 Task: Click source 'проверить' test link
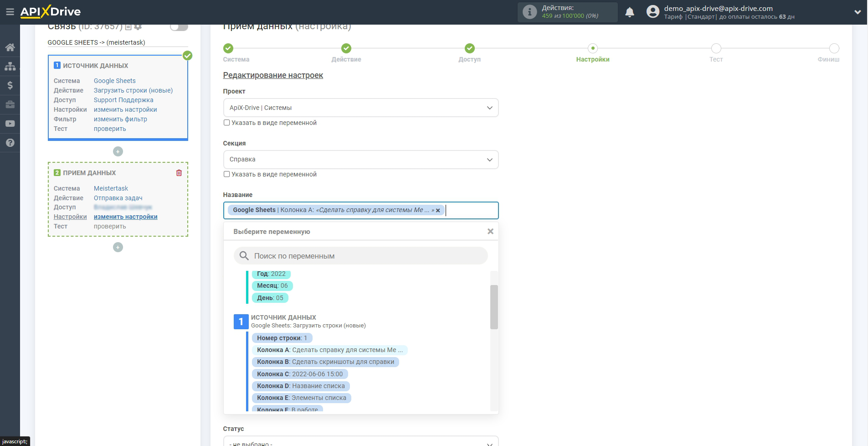[110, 129]
